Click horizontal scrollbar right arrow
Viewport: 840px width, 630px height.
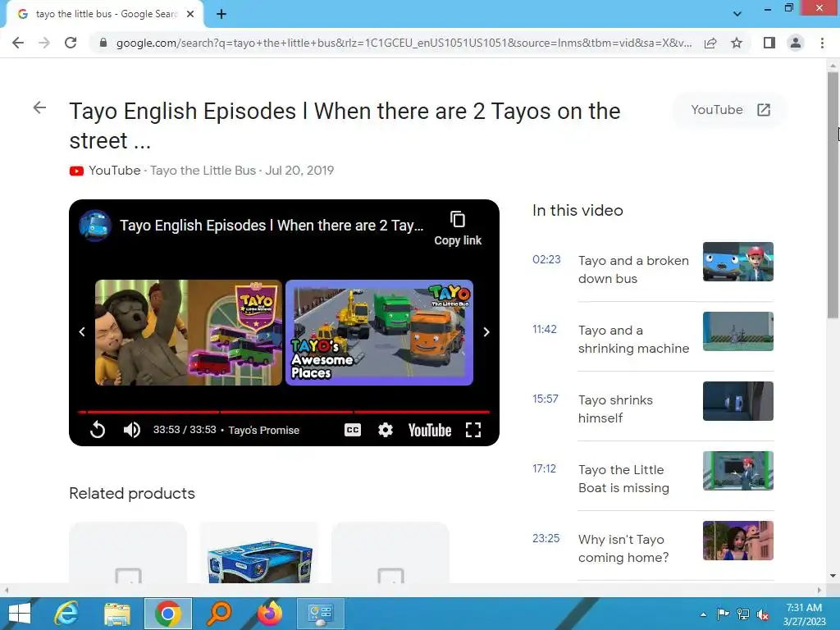819,590
